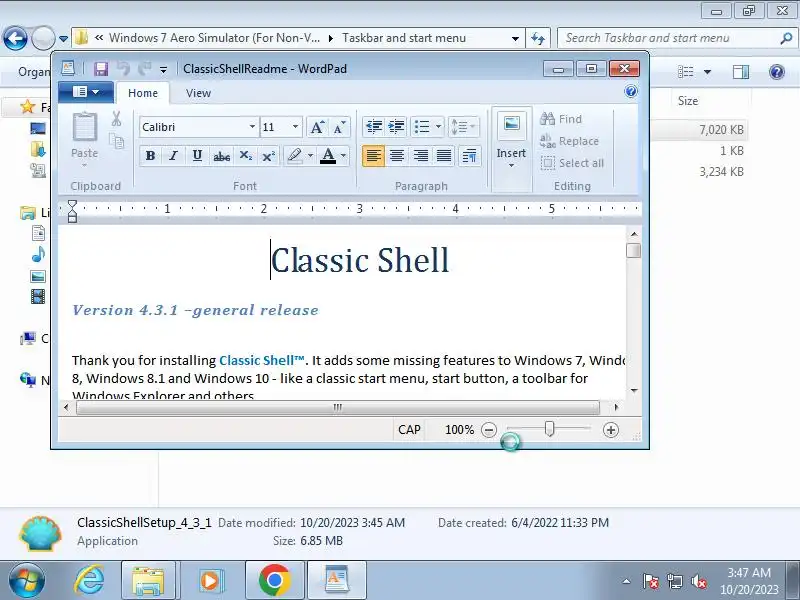Switch to the View ribbon tab
This screenshot has width=800, height=600.
(198, 93)
